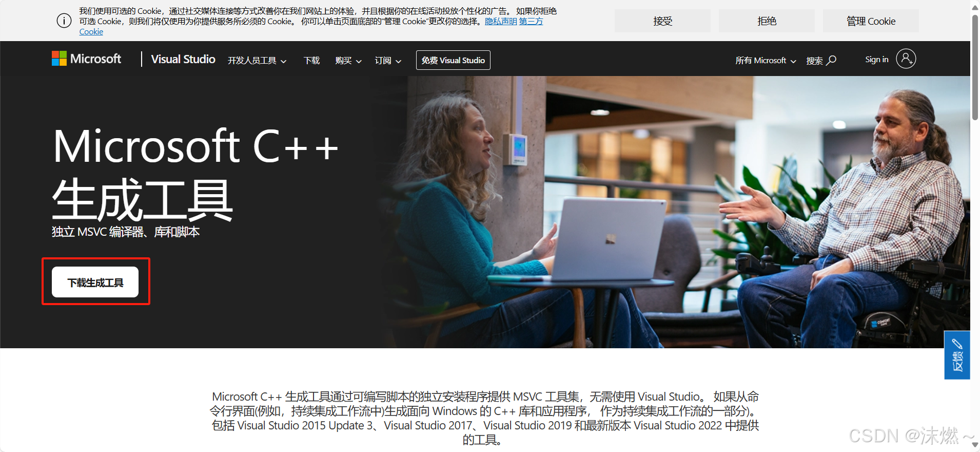Click the Microsoft logo

(x=86, y=59)
